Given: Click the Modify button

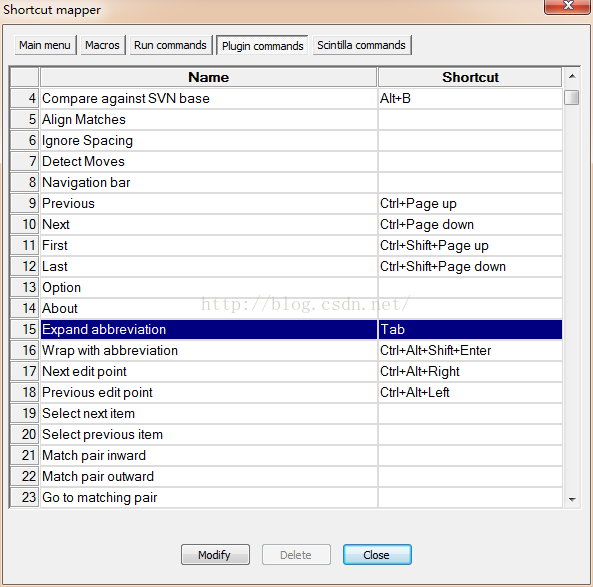Looking at the screenshot, I should click(x=215, y=554).
